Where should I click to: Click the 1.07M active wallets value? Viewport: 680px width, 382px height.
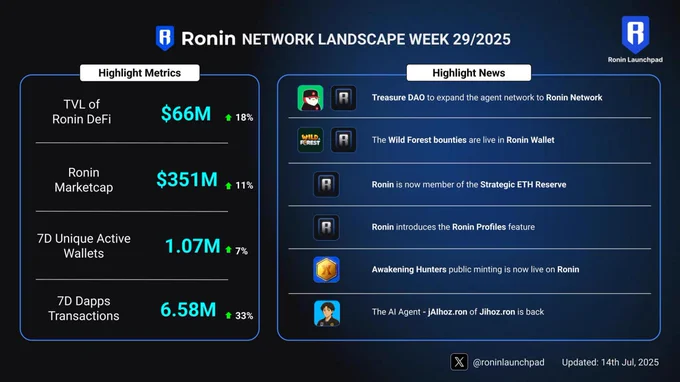coord(193,246)
